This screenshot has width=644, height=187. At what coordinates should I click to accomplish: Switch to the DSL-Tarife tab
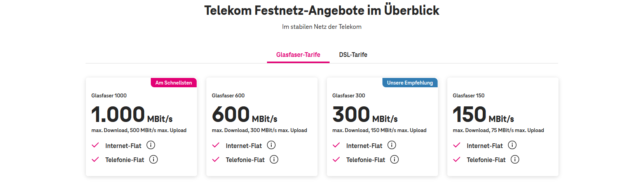(353, 55)
